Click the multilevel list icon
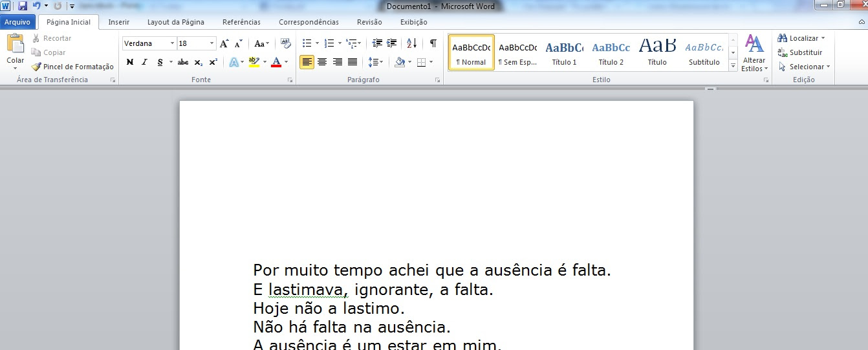868x350 pixels. 351,43
